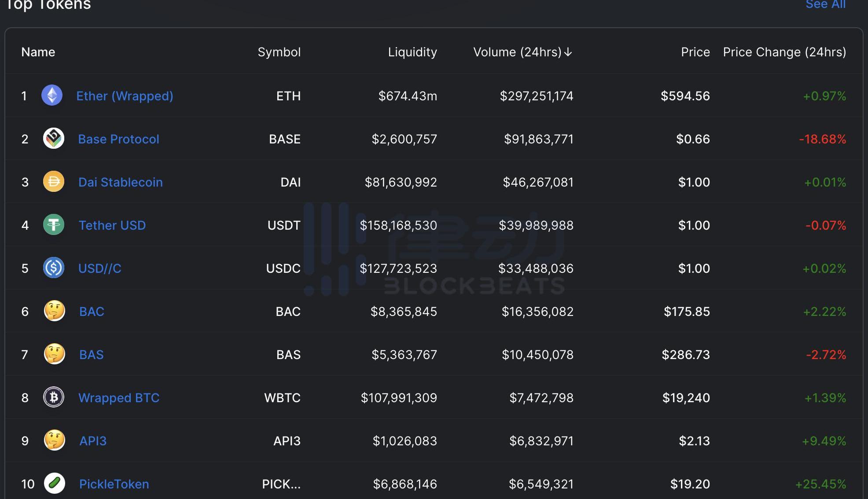Click Base Protocol liquidity $2,600,757
Screen dimensions: 868x499
[x=404, y=139]
